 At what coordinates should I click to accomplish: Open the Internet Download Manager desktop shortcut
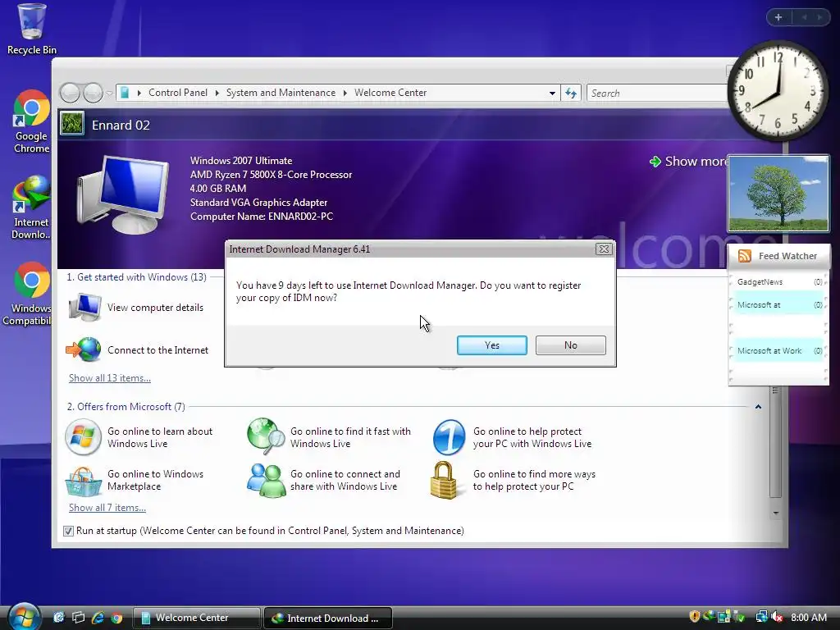click(x=31, y=208)
